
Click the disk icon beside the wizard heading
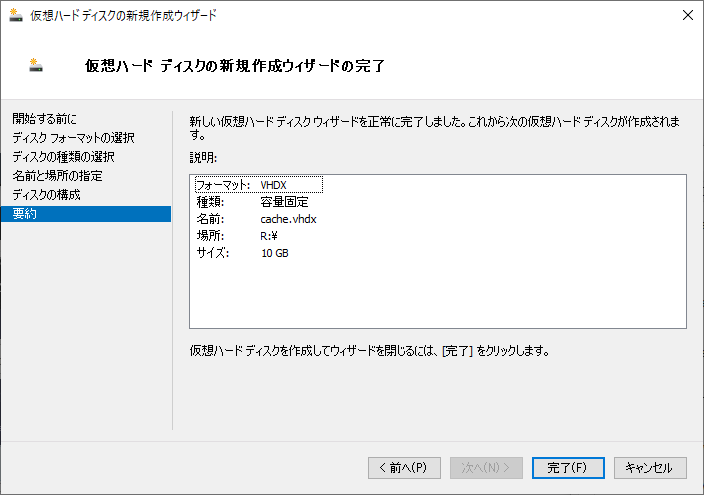point(36,66)
